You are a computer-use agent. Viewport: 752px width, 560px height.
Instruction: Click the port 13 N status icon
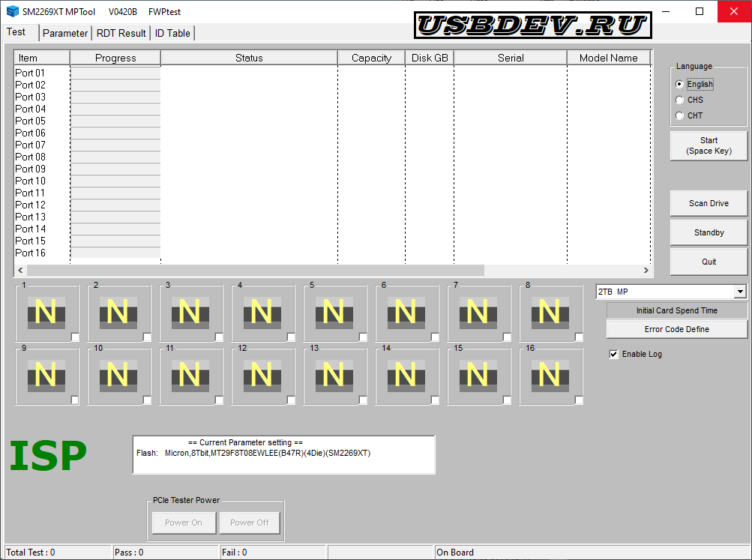point(334,376)
